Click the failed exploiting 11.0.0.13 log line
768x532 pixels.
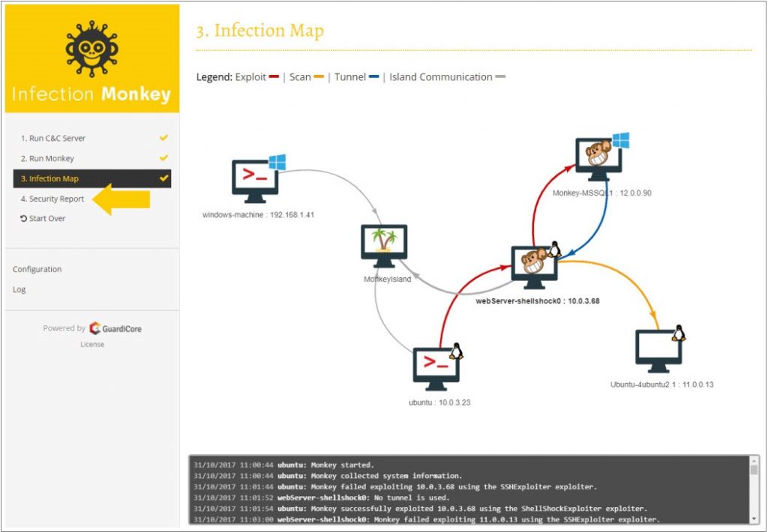pyautogui.click(x=426, y=519)
